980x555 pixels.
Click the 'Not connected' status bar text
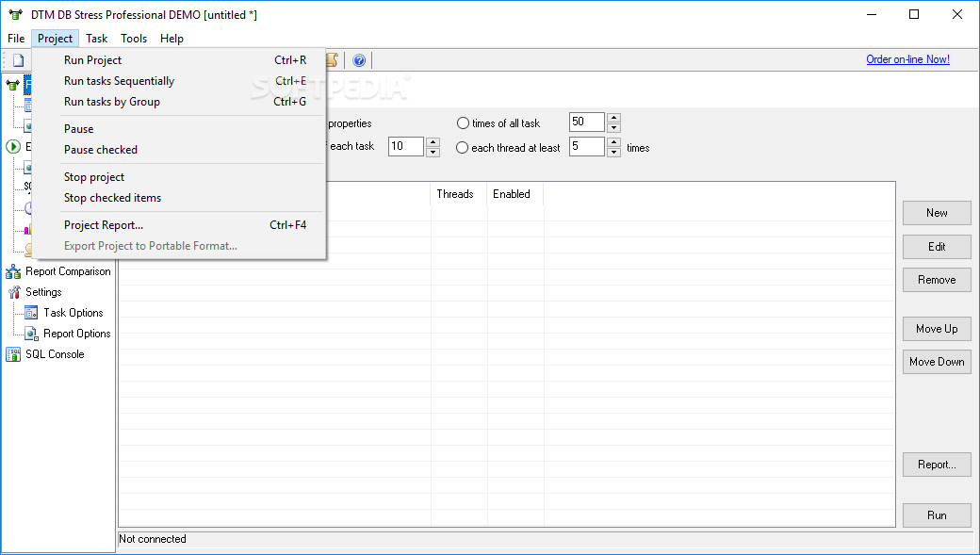coord(153,539)
